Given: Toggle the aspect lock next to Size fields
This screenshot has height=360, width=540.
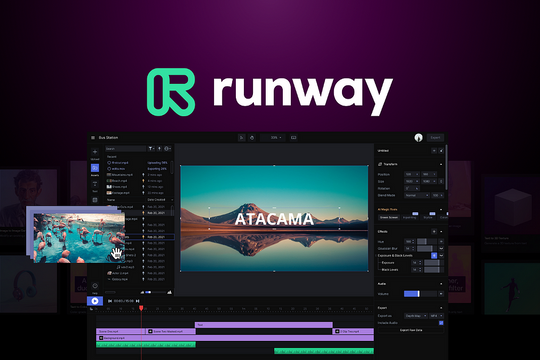Looking at the screenshot, I should 442,181.
